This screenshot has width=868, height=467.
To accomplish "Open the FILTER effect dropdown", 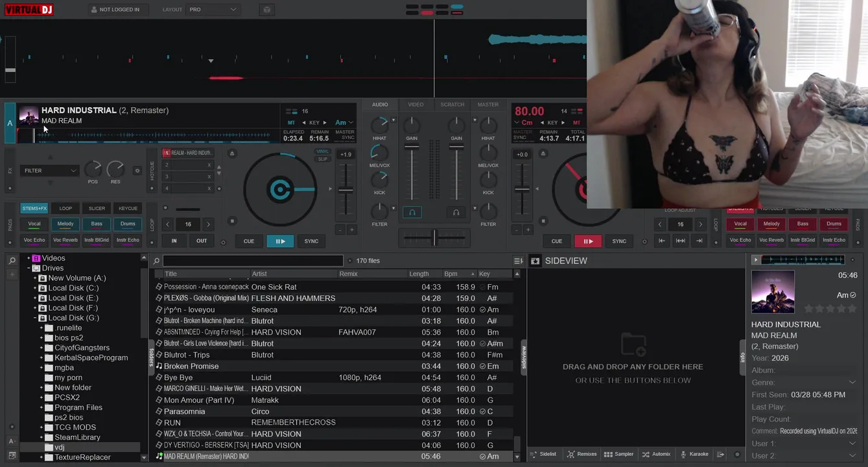I will tap(50, 171).
